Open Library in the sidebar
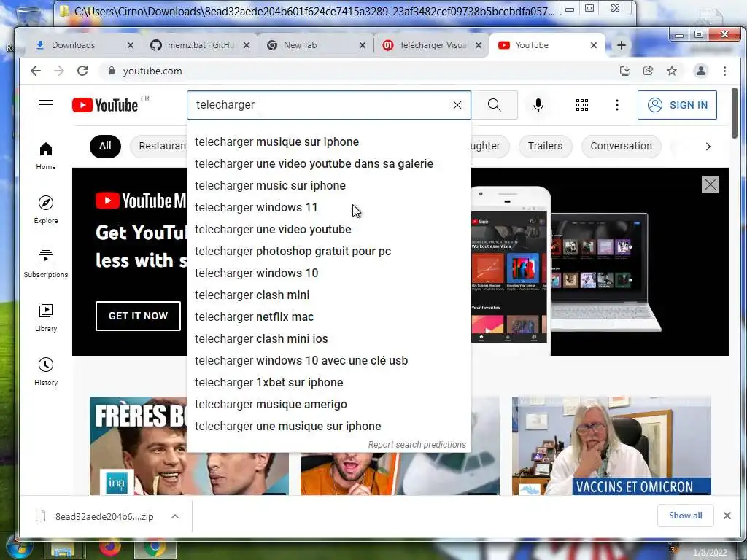 click(46, 318)
